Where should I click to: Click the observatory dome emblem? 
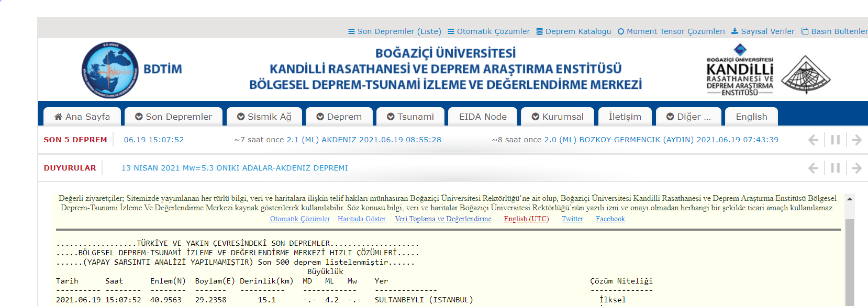coord(806,74)
